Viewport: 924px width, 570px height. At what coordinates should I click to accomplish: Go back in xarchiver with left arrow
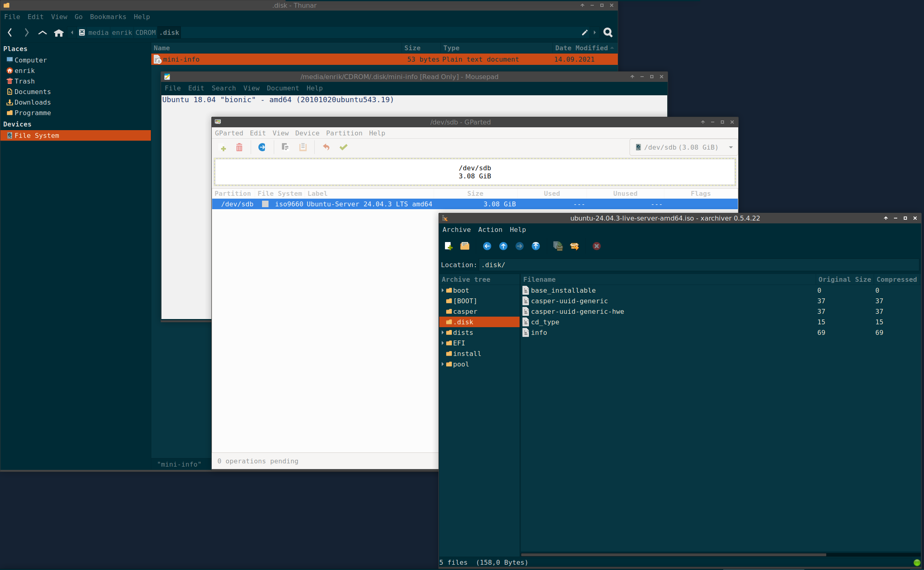(487, 246)
